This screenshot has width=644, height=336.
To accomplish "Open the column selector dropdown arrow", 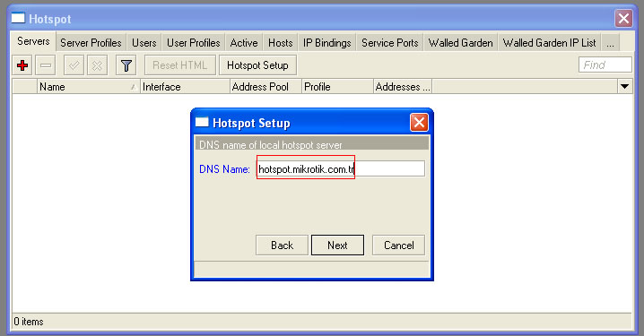I will click(x=624, y=87).
